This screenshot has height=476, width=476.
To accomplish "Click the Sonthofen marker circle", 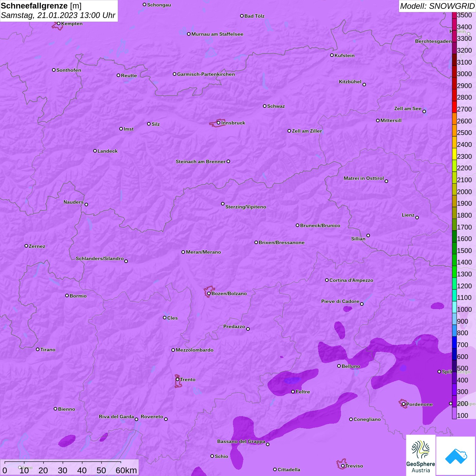I will (x=54, y=70).
